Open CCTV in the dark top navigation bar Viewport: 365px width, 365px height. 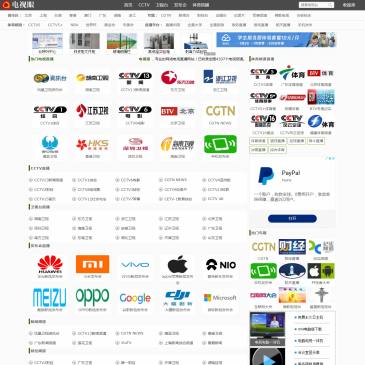[x=144, y=5]
